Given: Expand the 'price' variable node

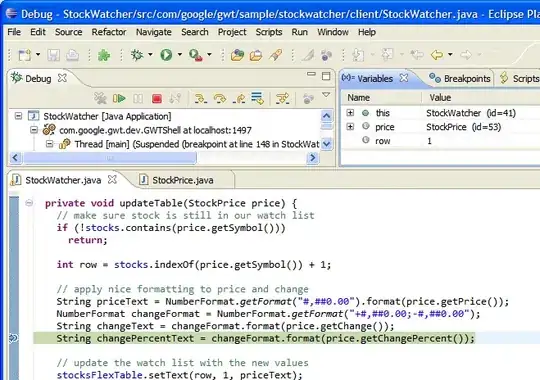Looking at the screenshot, I should pos(350,127).
